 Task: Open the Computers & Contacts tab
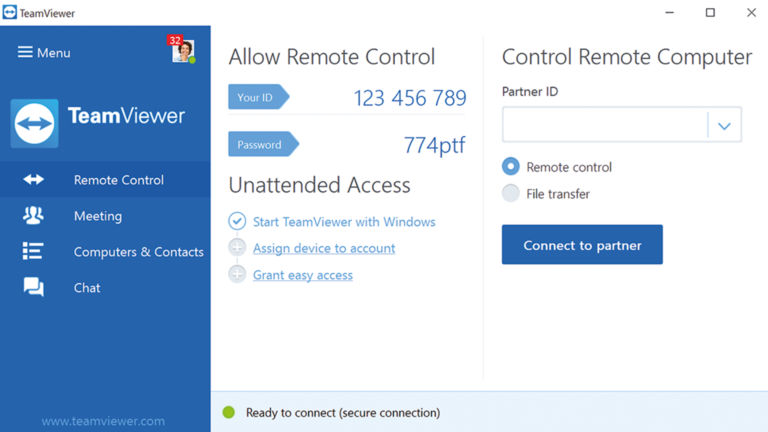click(x=138, y=252)
